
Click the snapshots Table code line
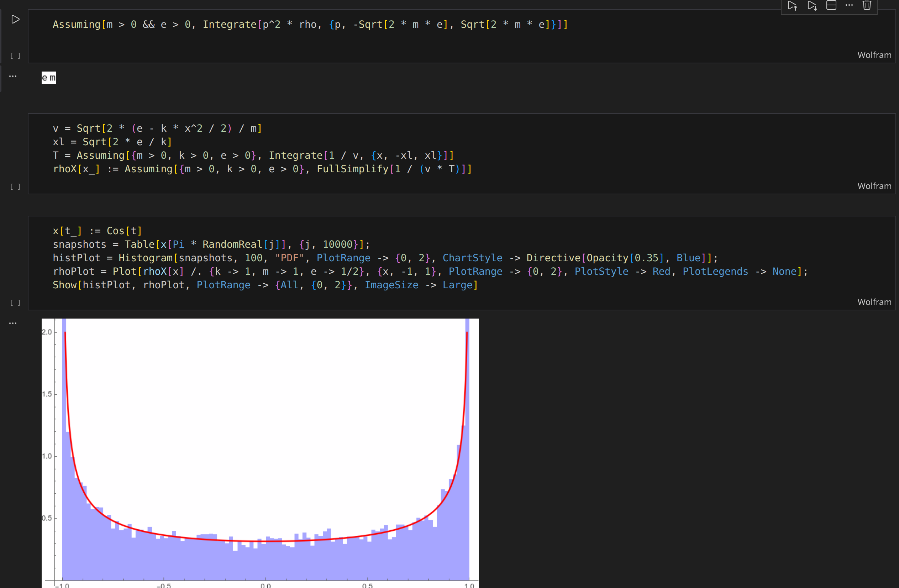click(x=211, y=245)
